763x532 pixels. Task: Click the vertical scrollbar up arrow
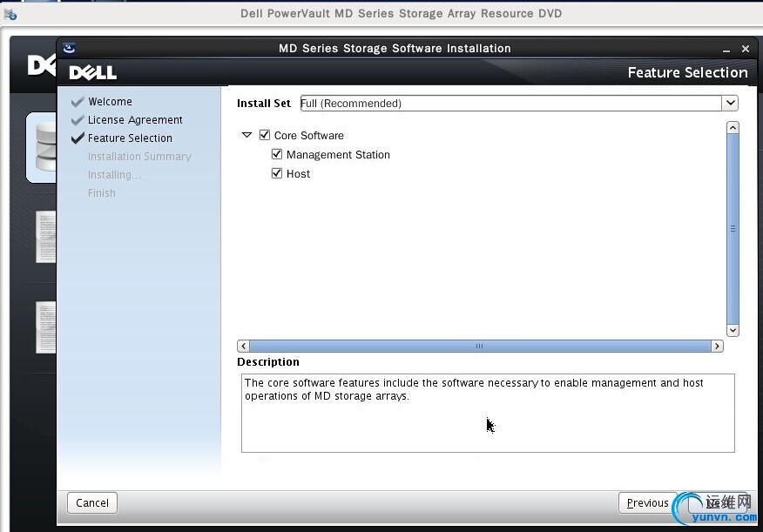[733, 128]
